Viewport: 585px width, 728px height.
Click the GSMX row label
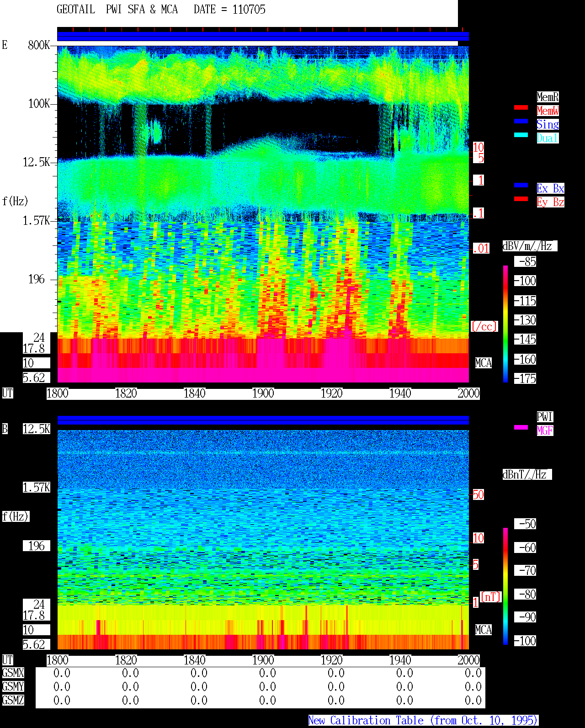click(x=13, y=673)
